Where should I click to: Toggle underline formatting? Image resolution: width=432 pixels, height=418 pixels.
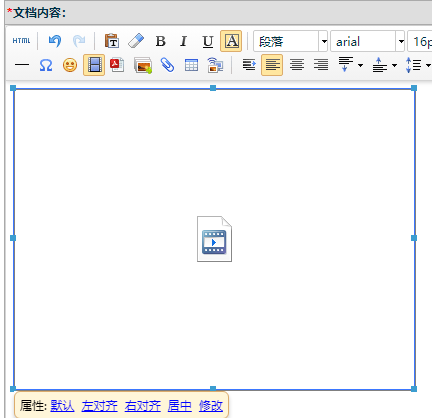tap(208, 41)
